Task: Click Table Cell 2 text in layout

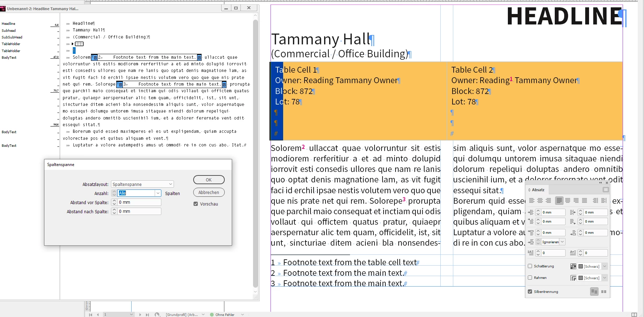Action: click(x=471, y=70)
